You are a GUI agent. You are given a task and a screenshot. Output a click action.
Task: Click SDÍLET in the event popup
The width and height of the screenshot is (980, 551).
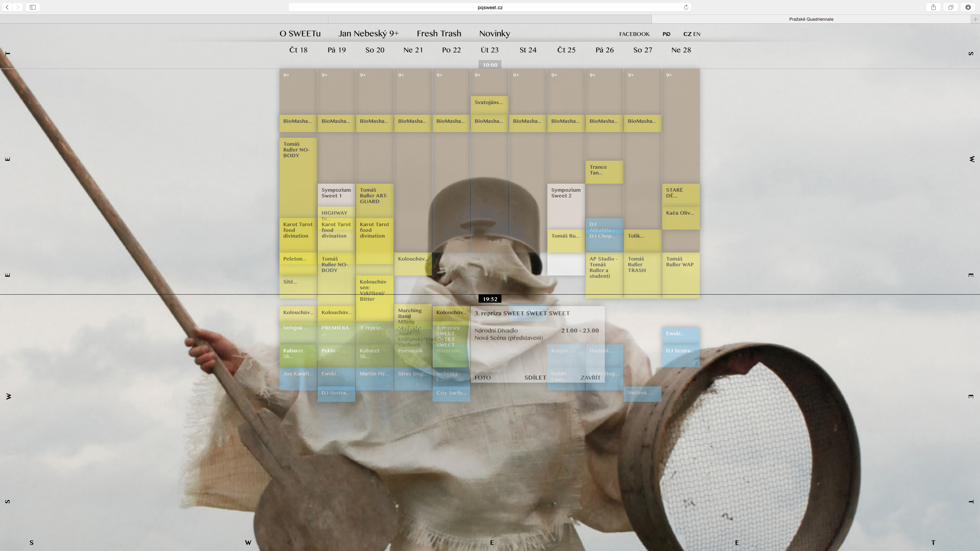(535, 378)
